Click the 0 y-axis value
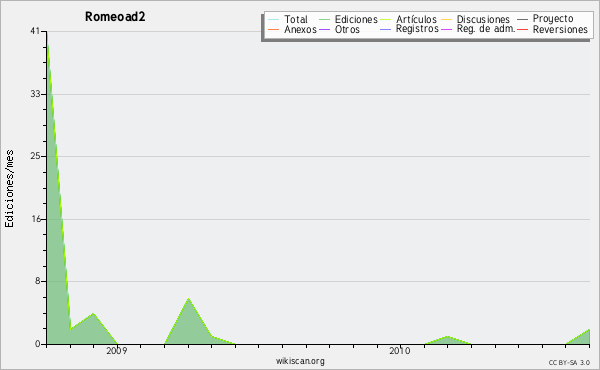600x370 pixels. (x=38, y=344)
